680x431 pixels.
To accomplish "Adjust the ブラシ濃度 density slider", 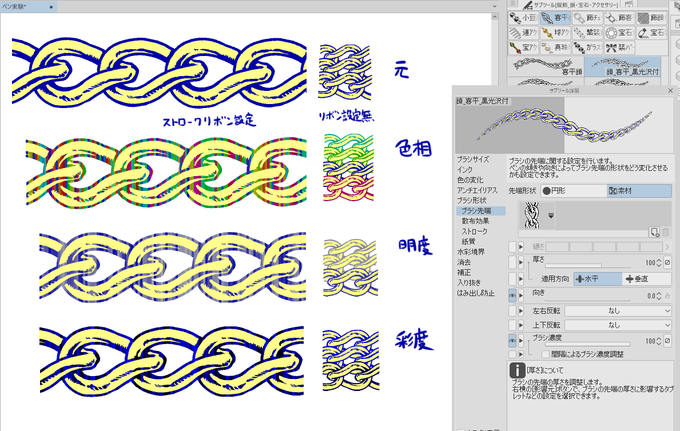I will point(588,343).
